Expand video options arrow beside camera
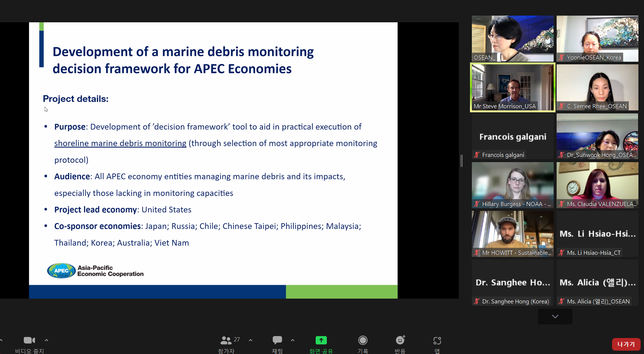This screenshot has width=644, height=354. (x=46, y=340)
